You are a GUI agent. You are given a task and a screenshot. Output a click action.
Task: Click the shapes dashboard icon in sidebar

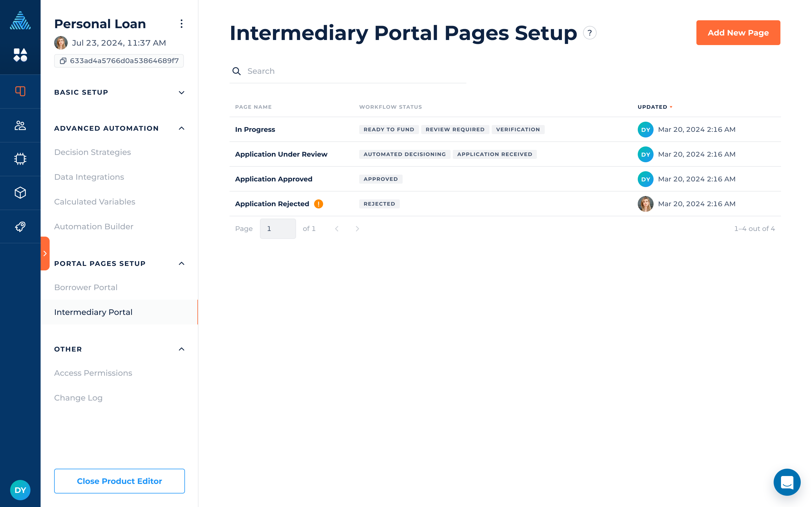20,55
